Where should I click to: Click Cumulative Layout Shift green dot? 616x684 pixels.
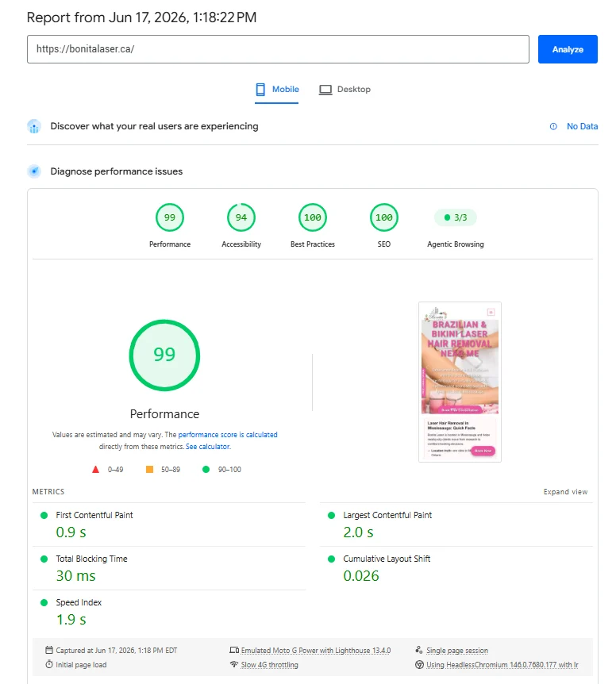point(331,559)
